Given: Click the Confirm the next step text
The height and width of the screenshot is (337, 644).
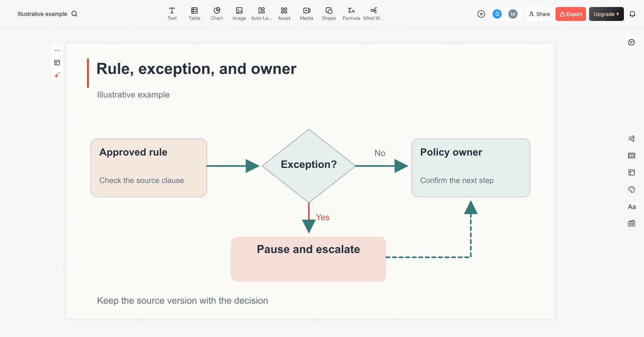Looking at the screenshot, I should [x=457, y=180].
